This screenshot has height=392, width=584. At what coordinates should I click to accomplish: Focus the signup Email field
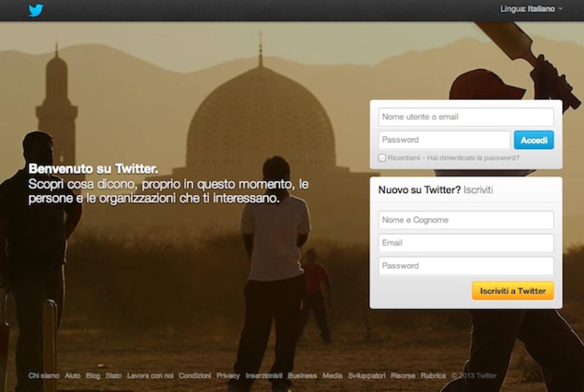tap(466, 243)
